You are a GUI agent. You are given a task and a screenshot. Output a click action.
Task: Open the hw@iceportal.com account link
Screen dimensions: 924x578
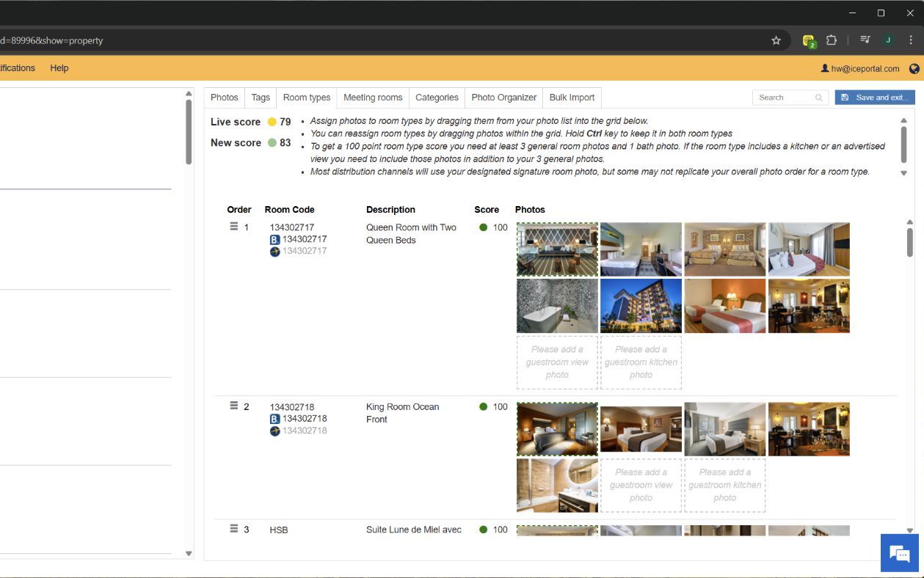point(865,69)
